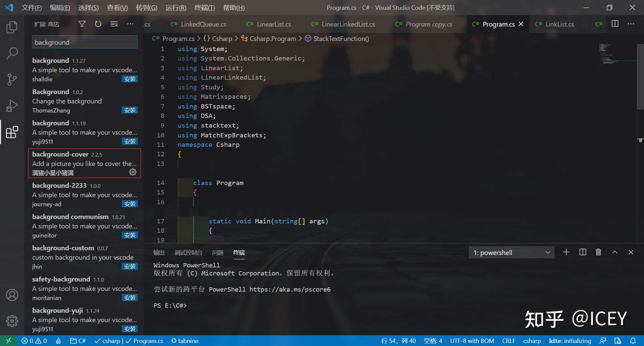Open the 运行(R) menu

pyautogui.click(x=176, y=8)
